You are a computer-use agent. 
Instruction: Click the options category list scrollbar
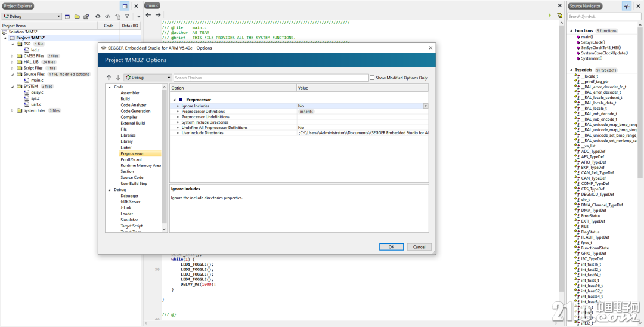pos(165,158)
